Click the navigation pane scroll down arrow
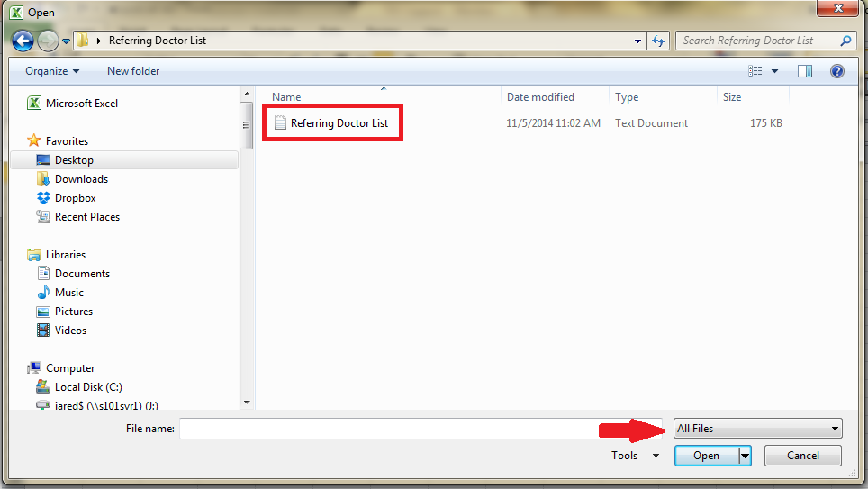Image resolution: width=868 pixels, height=489 pixels. (247, 402)
